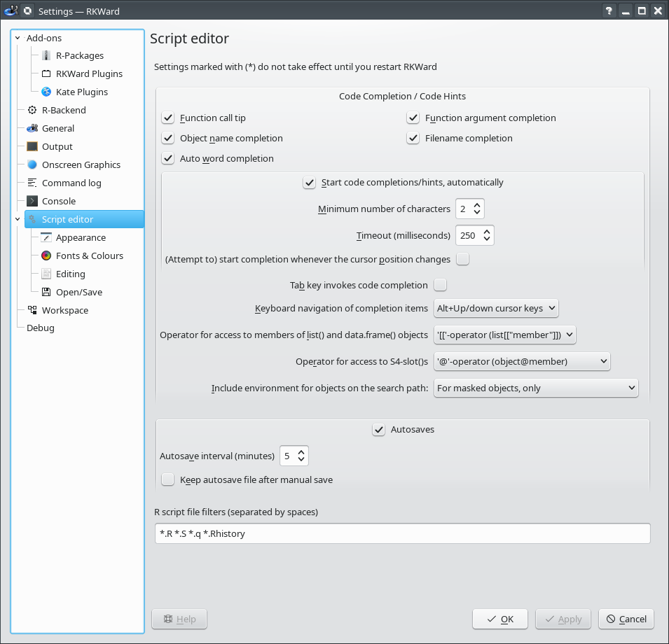Viewport: 669px width, 644px height.
Task: Click the Editing document icon
Action: [x=46, y=274]
